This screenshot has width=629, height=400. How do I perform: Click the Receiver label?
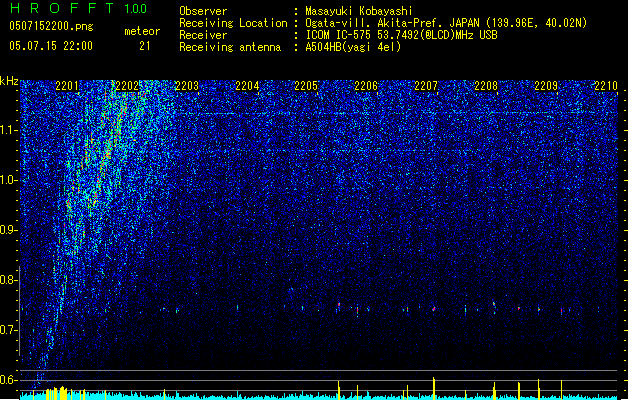coord(203,35)
